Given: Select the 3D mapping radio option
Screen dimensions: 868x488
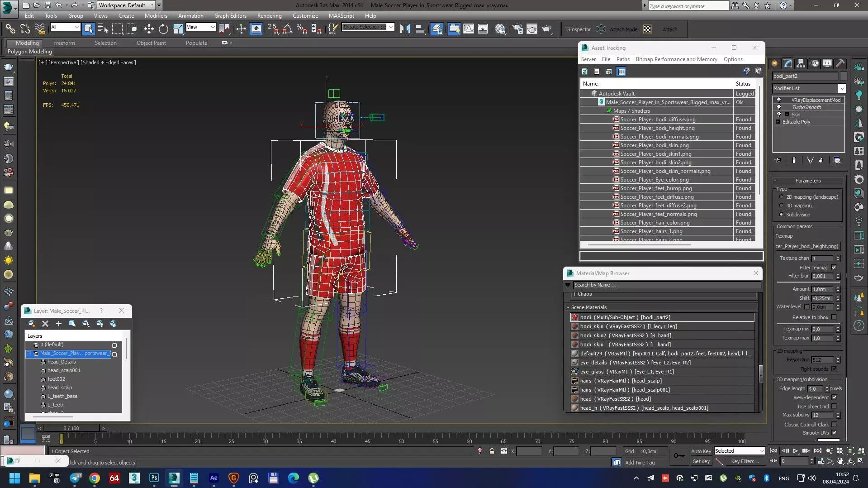Looking at the screenshot, I should click(781, 206).
